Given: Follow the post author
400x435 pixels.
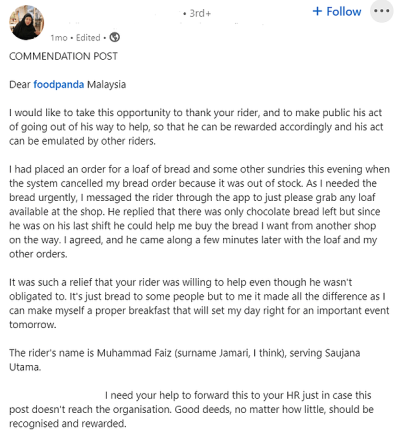Looking at the screenshot, I should tap(337, 11).
